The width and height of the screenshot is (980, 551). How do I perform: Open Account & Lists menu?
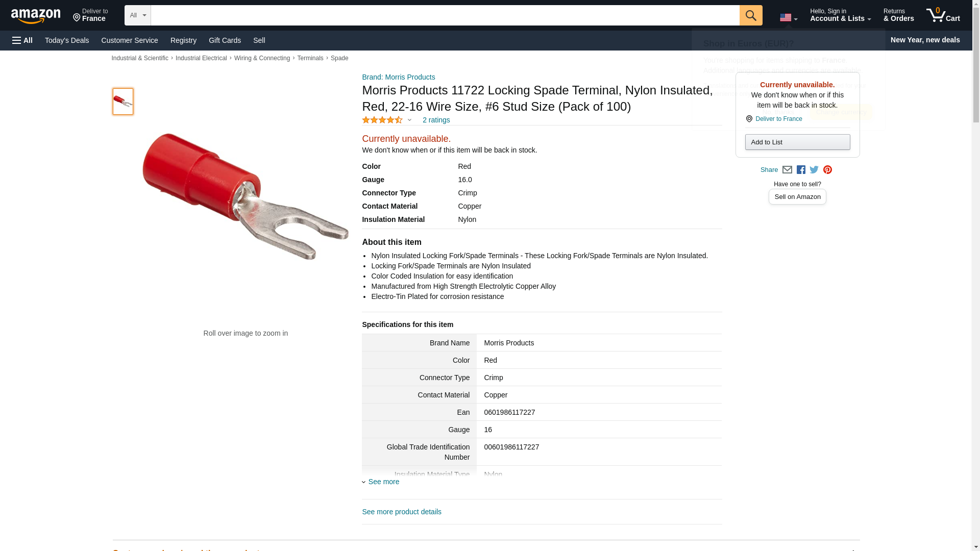(x=840, y=15)
